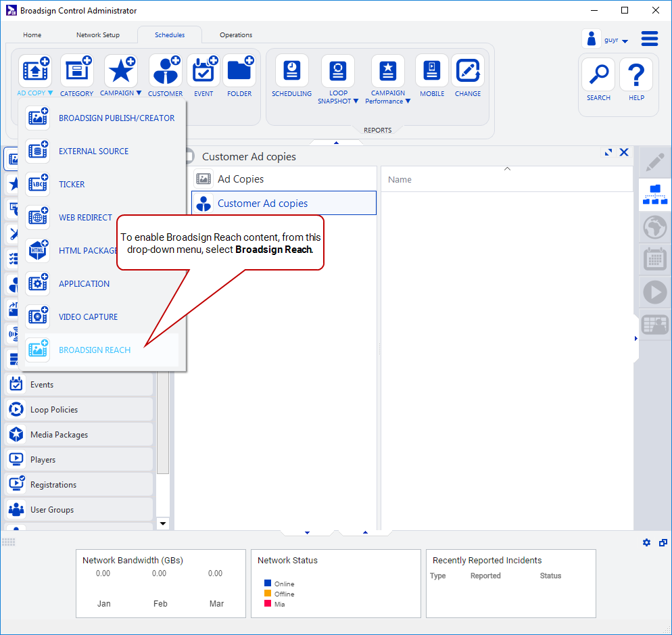The image size is (672, 635).
Task: Open dashboard settings gear
Action: click(647, 543)
